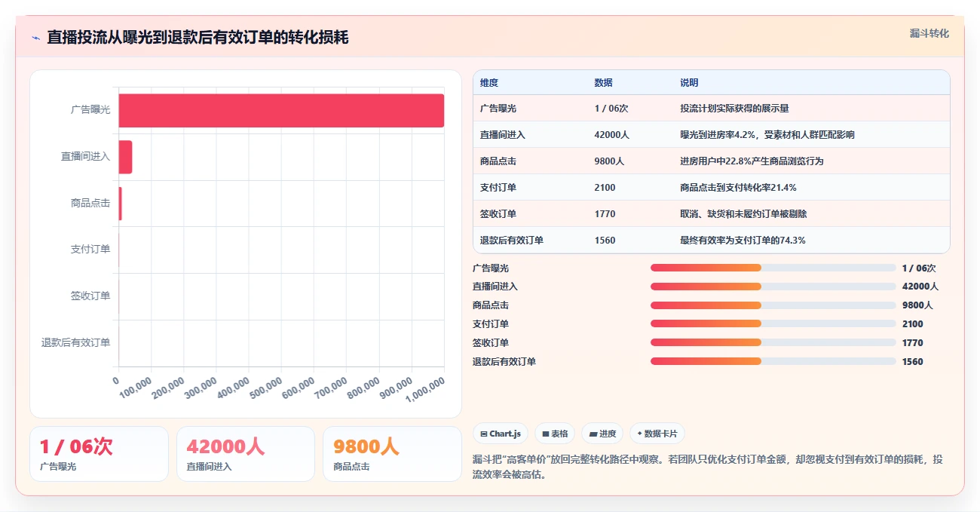This screenshot has height=512, width=980.
Task: Click the 42000人 value in the table
Action: (x=611, y=135)
